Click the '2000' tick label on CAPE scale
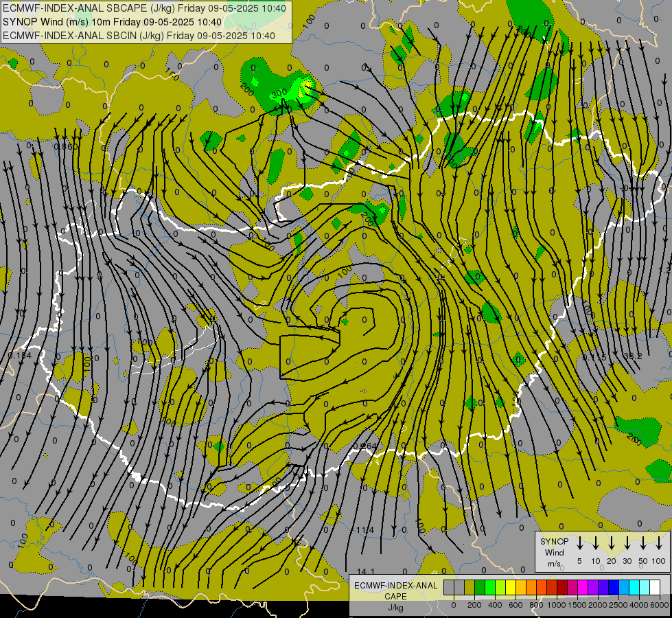Viewport: 672px width, 618px height. pos(598,605)
